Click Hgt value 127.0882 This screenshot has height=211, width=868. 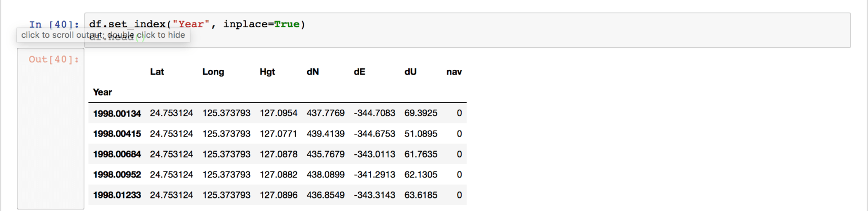coord(278,175)
